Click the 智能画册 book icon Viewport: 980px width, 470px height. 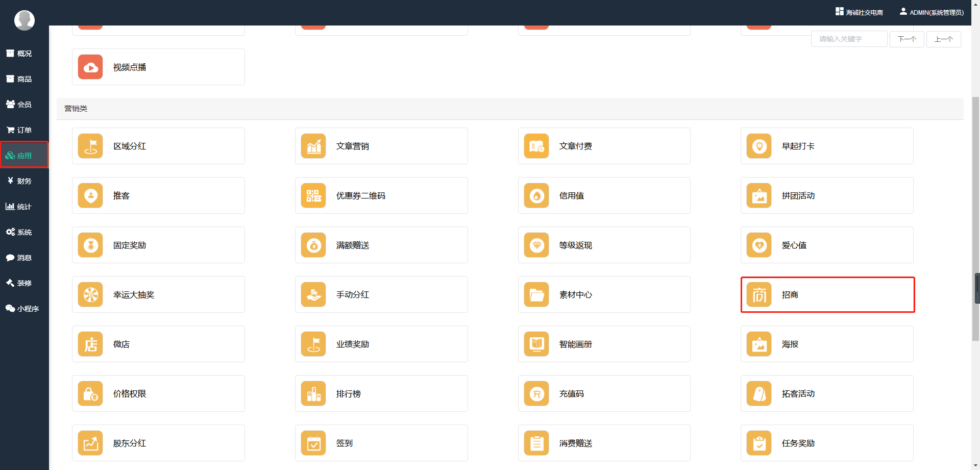(536, 344)
